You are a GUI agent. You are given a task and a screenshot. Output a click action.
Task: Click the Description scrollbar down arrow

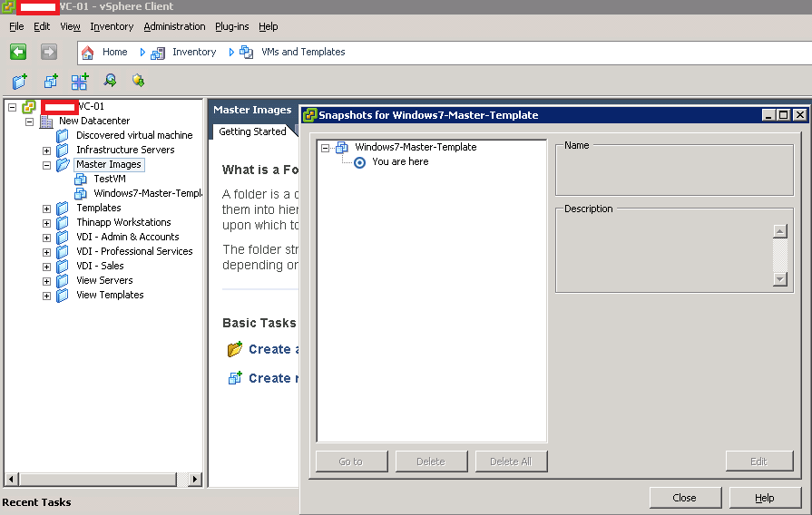tap(780, 279)
